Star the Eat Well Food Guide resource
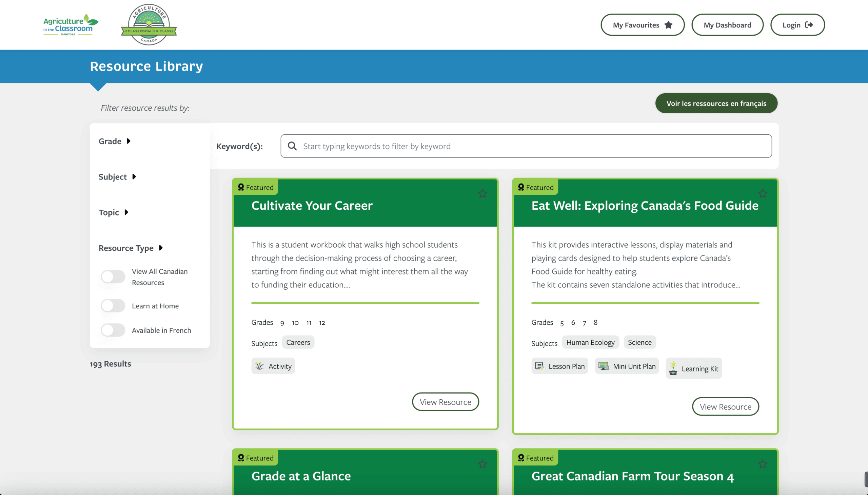 pyautogui.click(x=762, y=193)
